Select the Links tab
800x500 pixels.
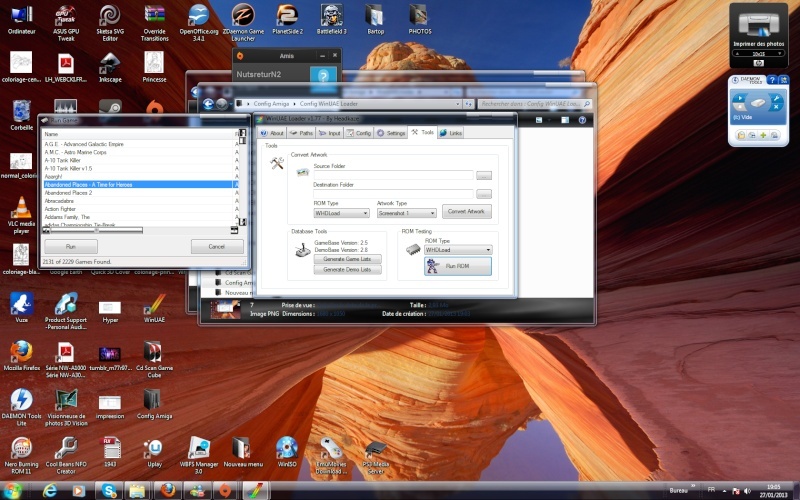pyautogui.click(x=451, y=133)
